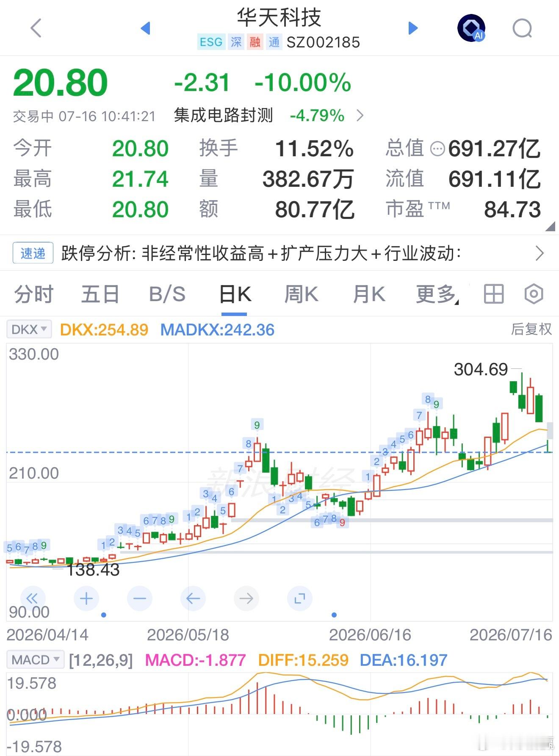Switch to previous stock with blue left triangle
Screen dimensions: 559x756
point(145,28)
